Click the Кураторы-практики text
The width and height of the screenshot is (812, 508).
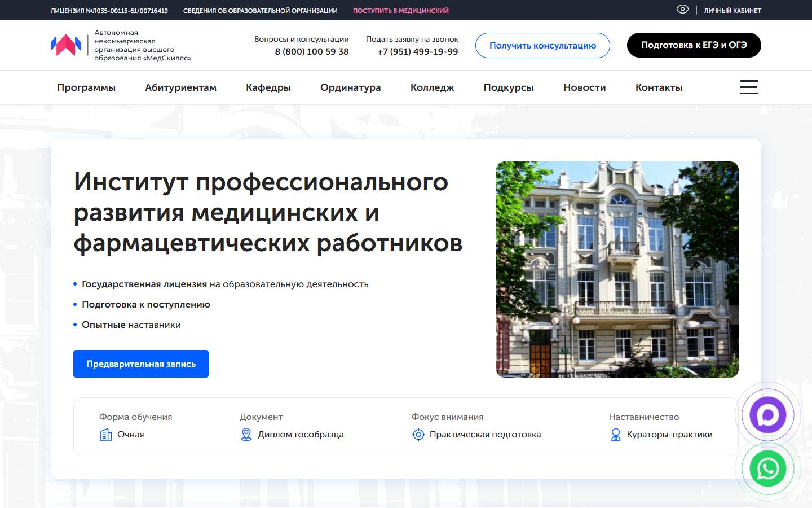pyautogui.click(x=670, y=435)
